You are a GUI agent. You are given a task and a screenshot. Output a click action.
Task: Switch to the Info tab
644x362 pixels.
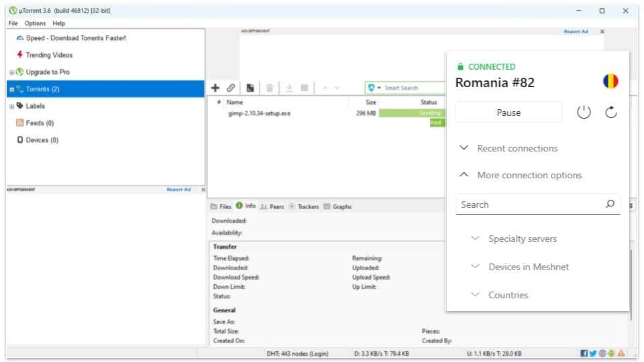pos(246,206)
